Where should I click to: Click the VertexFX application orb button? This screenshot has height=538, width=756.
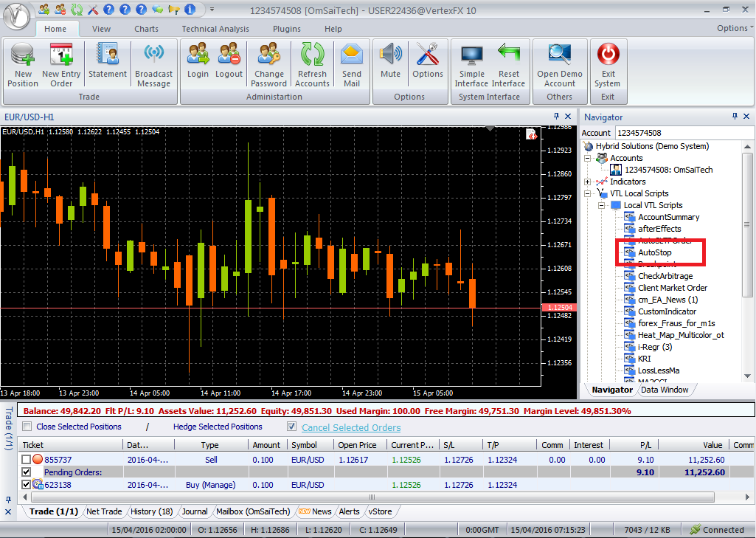(17, 17)
